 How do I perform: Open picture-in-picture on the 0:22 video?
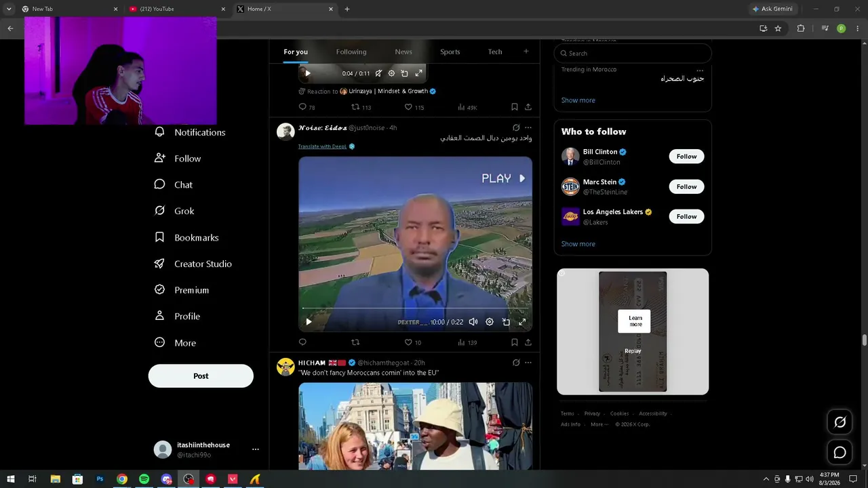[x=506, y=322]
